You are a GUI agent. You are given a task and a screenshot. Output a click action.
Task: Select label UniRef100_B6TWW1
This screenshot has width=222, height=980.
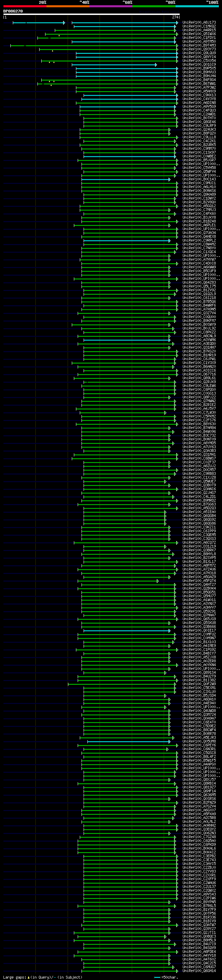(199, 84)
